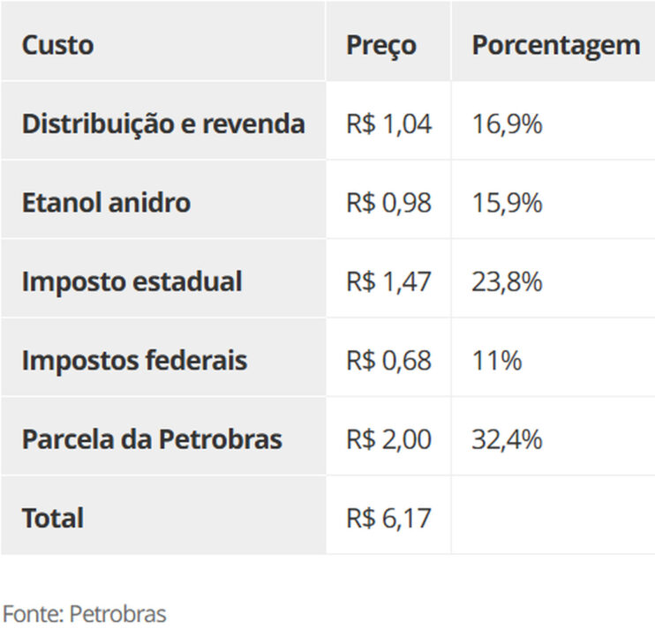Click the R$ 2,00 price cell
The width and height of the screenshot is (655, 644).
tap(388, 439)
